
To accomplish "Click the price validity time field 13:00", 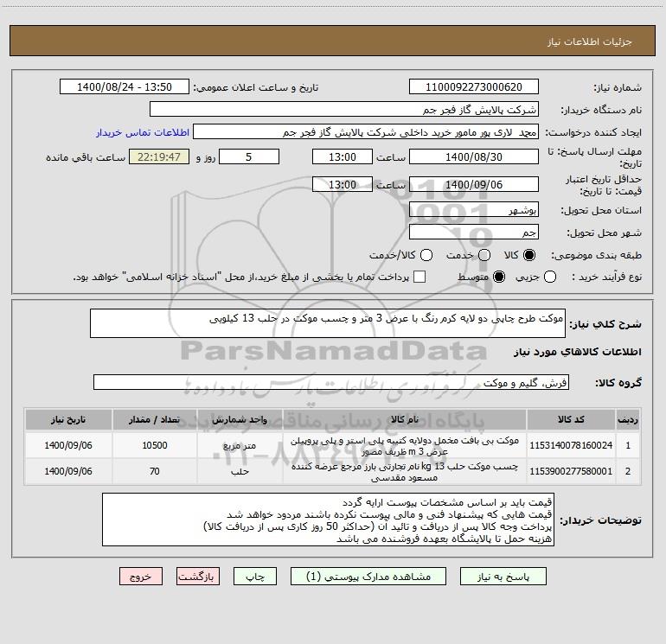I will coord(343,184).
